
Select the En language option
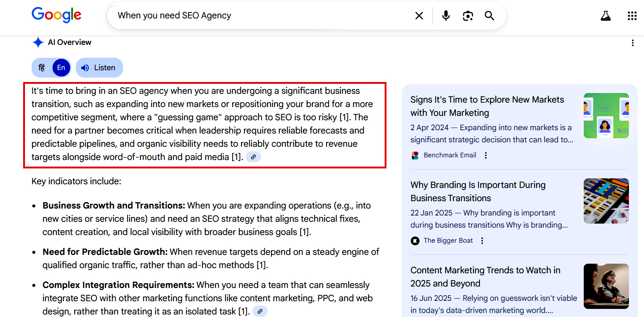(x=61, y=68)
